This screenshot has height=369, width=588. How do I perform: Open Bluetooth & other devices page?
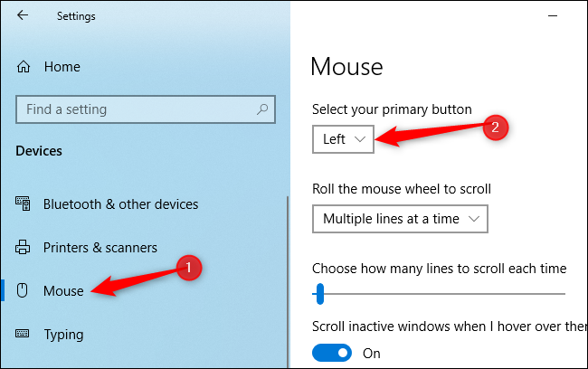coord(120,204)
